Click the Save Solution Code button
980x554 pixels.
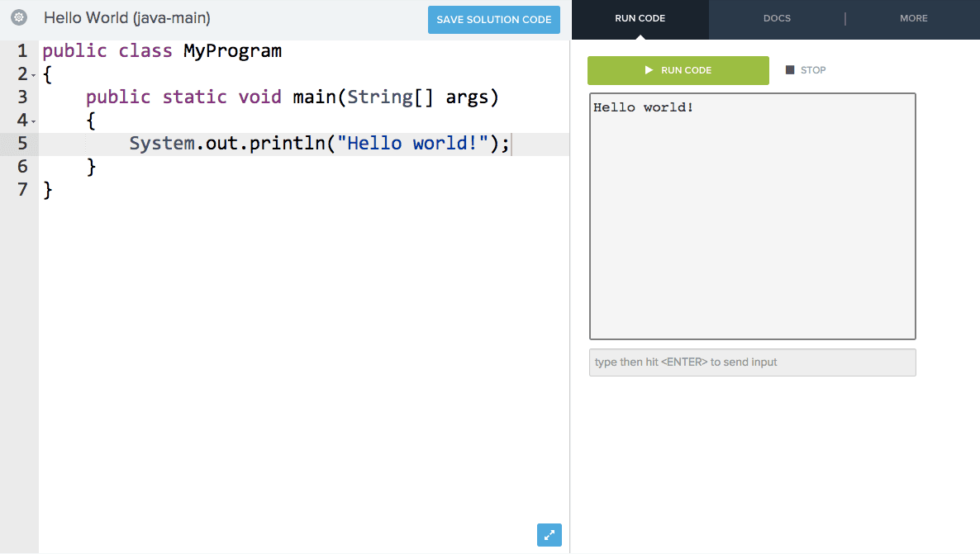tap(493, 20)
